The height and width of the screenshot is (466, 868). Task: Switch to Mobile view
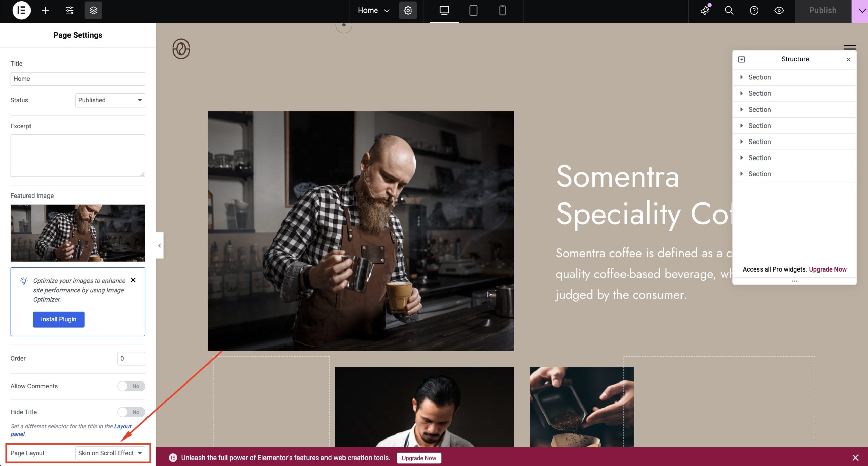(x=502, y=10)
